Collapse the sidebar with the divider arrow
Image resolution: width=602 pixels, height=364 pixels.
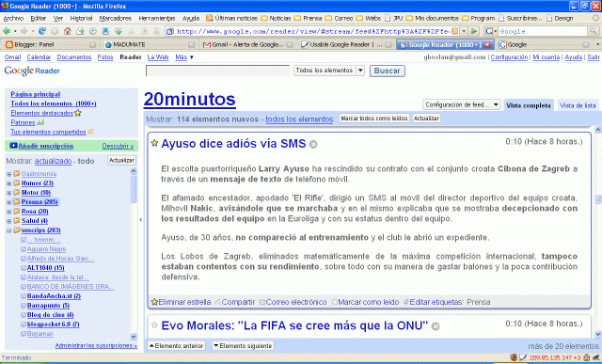point(140,220)
